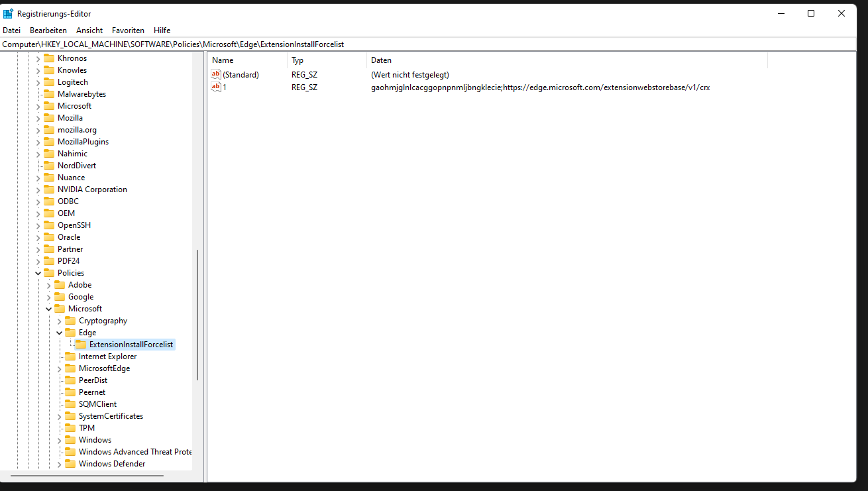Click the string icon of value 1
The height and width of the screenshot is (491, 868).
(x=216, y=87)
